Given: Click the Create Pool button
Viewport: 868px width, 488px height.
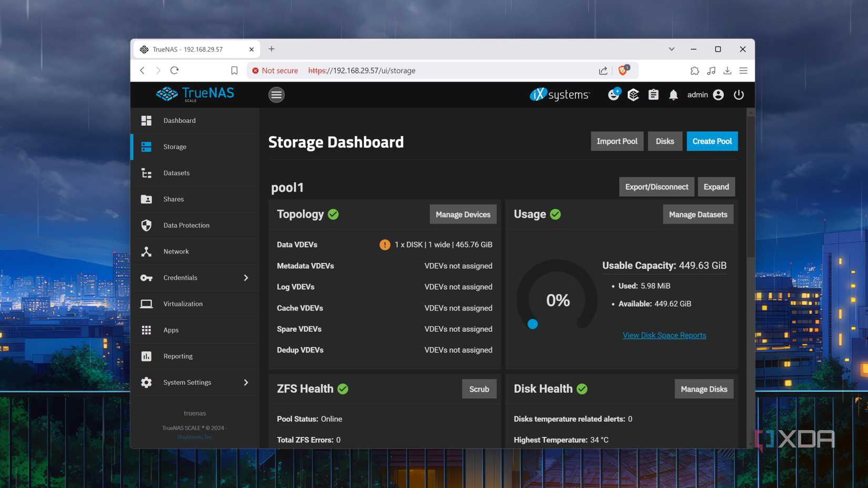Looking at the screenshot, I should click(x=712, y=141).
